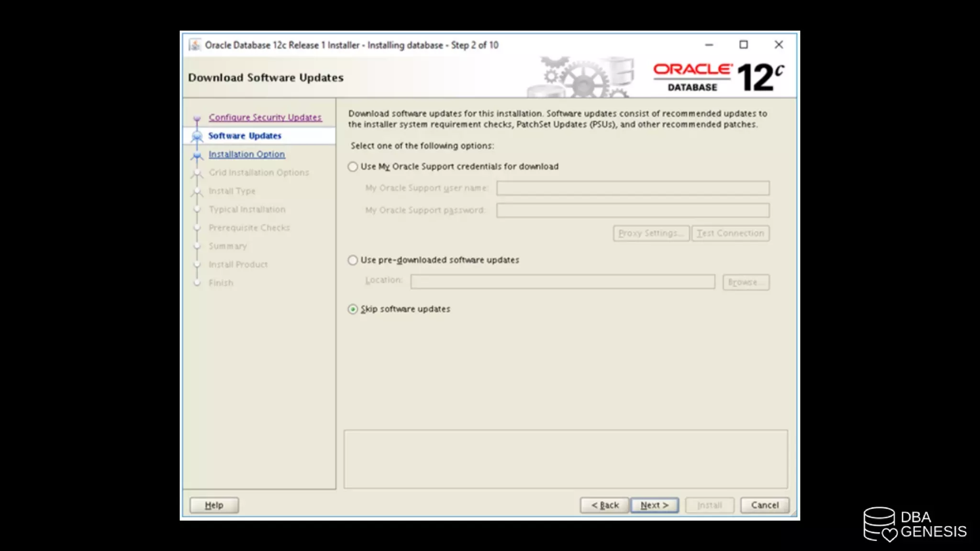Select Use My Oracle Support credentials option
The width and height of the screenshot is (980, 551).
(x=353, y=167)
